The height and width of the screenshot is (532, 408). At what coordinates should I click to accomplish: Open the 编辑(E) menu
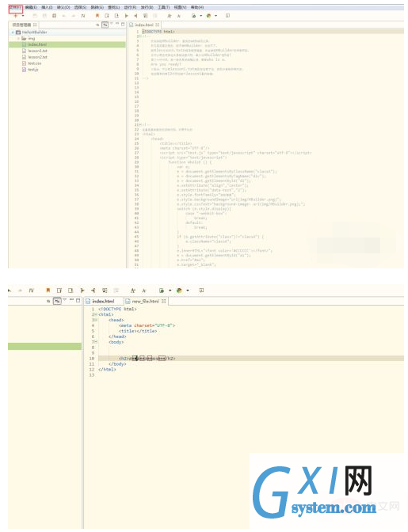(31, 7)
